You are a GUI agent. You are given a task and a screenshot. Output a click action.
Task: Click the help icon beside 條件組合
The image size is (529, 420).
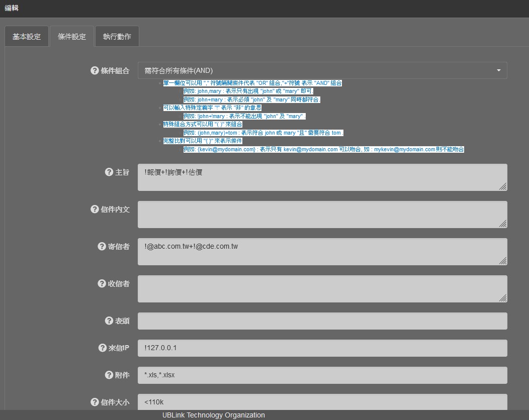click(95, 71)
